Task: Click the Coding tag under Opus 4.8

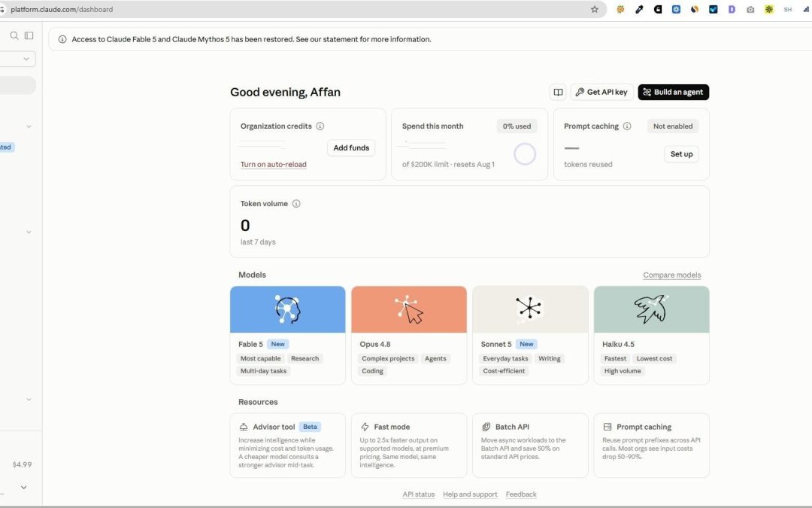Action: pyautogui.click(x=372, y=371)
